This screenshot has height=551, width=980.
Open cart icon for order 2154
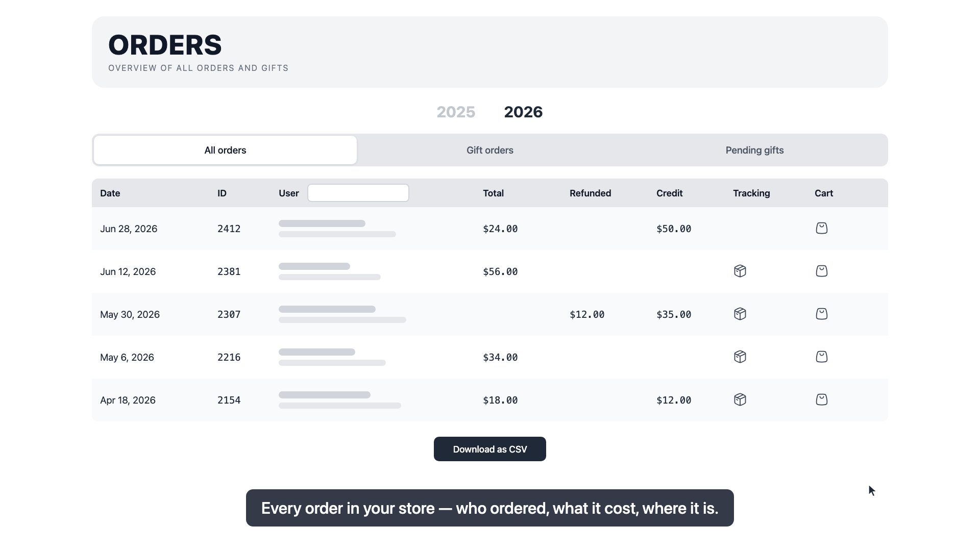click(821, 399)
